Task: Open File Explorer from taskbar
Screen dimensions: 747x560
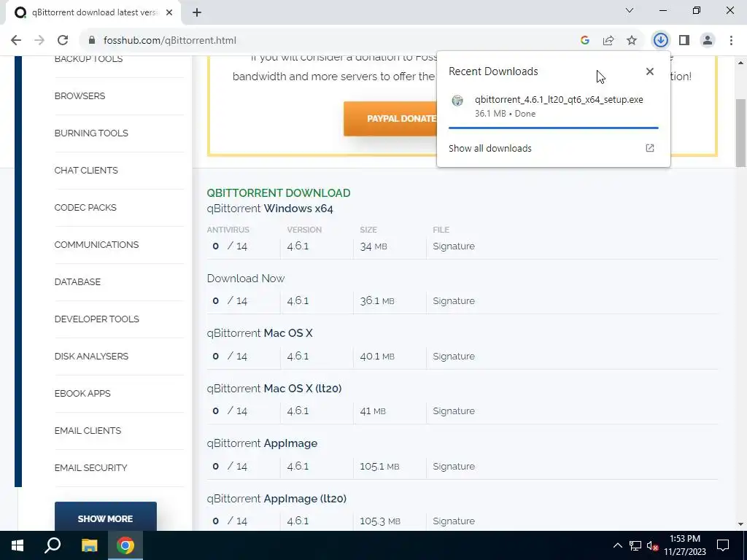Action: tap(89, 545)
